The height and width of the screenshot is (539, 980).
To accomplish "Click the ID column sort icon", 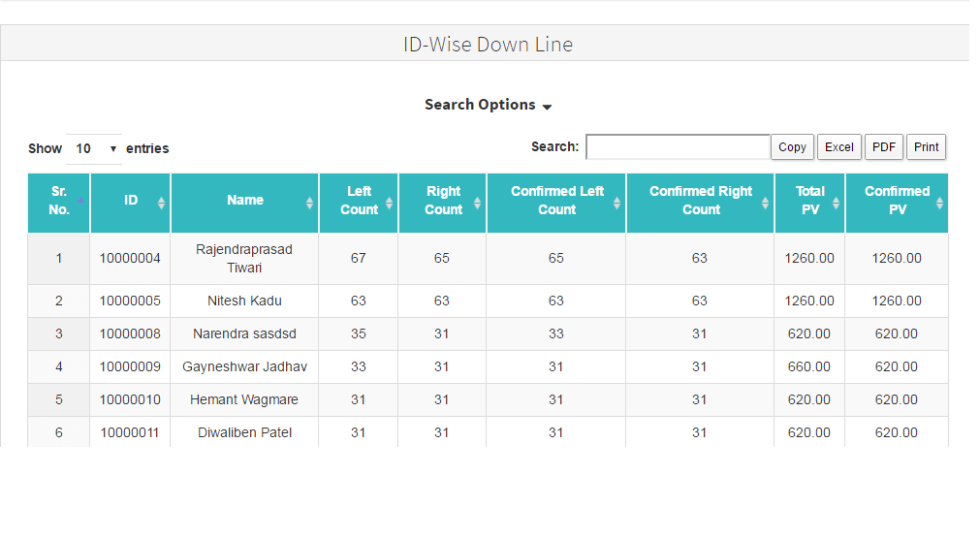I will click(161, 203).
